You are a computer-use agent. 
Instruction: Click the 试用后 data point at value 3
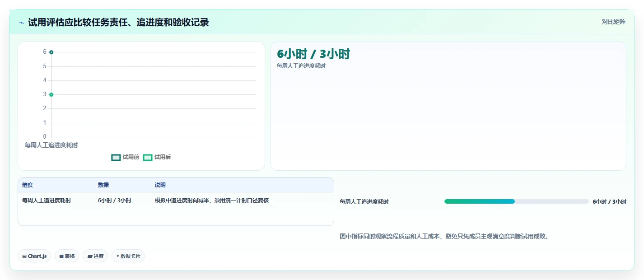pyautogui.click(x=51, y=94)
